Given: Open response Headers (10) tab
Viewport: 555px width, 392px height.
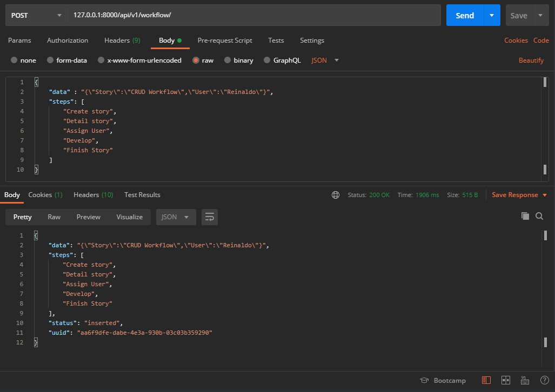Looking at the screenshot, I should click(93, 195).
